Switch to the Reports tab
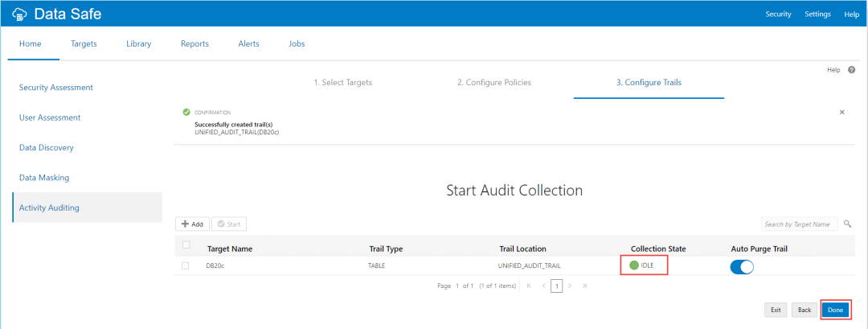868x329 pixels. 194,43
